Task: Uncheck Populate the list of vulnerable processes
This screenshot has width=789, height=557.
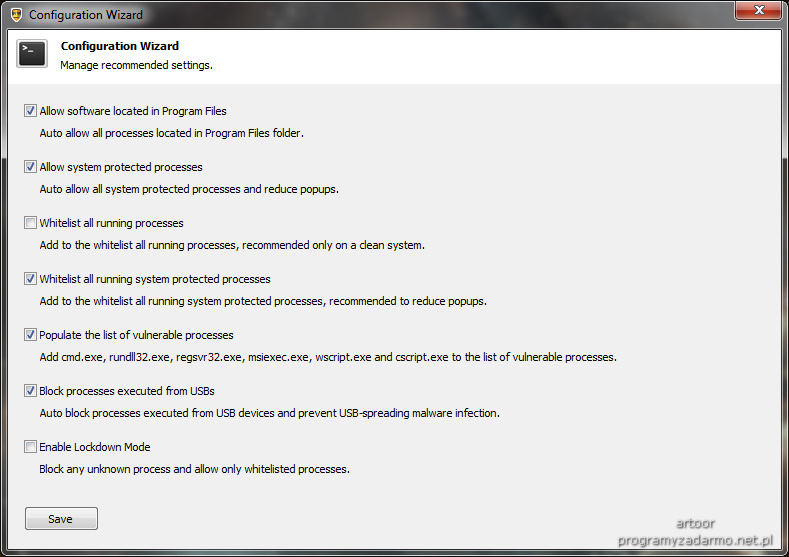Action: [30, 335]
